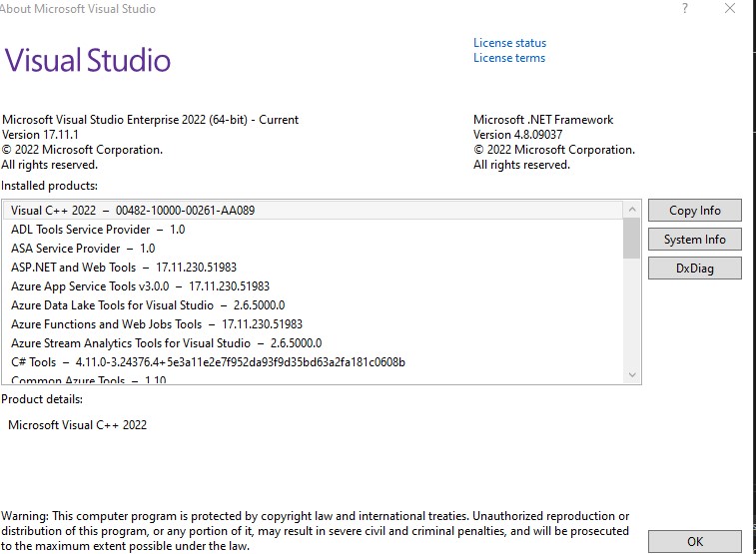Launch DxDiag
756x554 pixels.
(x=694, y=269)
